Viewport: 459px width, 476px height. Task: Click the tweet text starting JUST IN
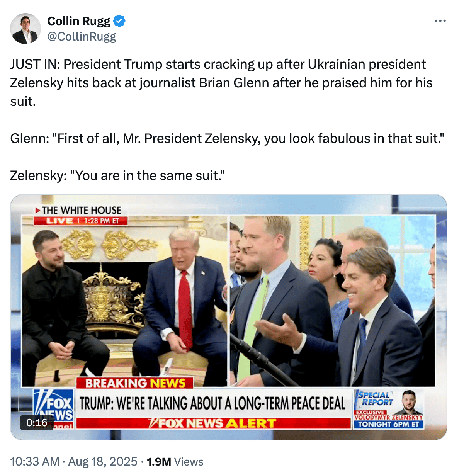(221, 83)
